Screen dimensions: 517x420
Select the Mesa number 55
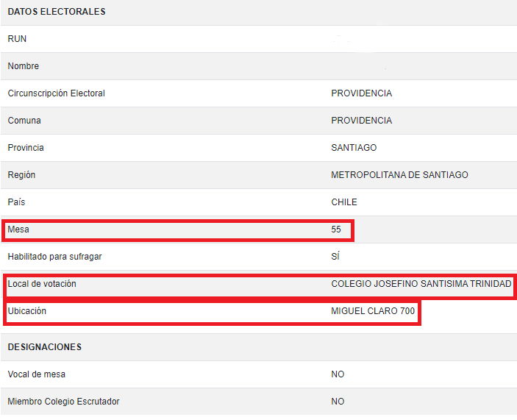pos(336,229)
